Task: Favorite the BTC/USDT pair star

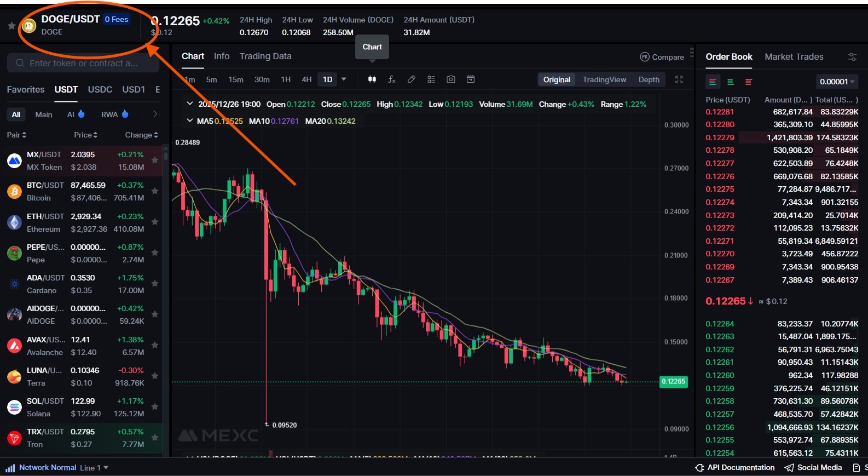Action: click(155, 191)
